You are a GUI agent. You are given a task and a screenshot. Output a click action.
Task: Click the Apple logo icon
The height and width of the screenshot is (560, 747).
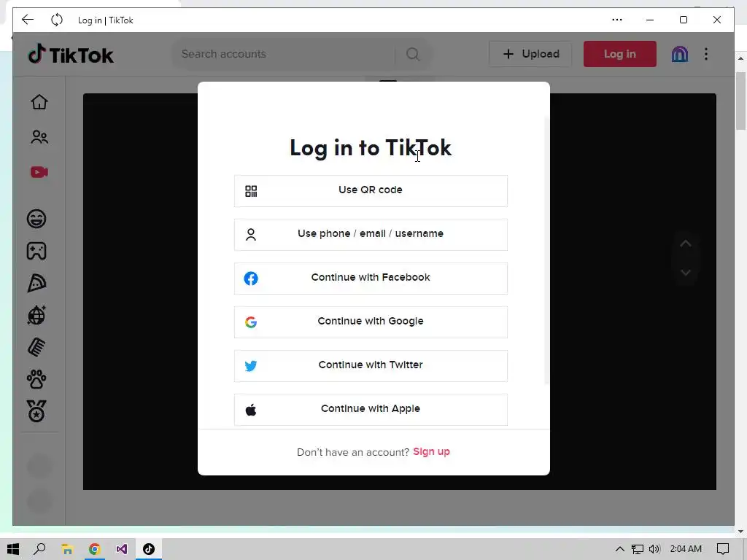pos(251,410)
